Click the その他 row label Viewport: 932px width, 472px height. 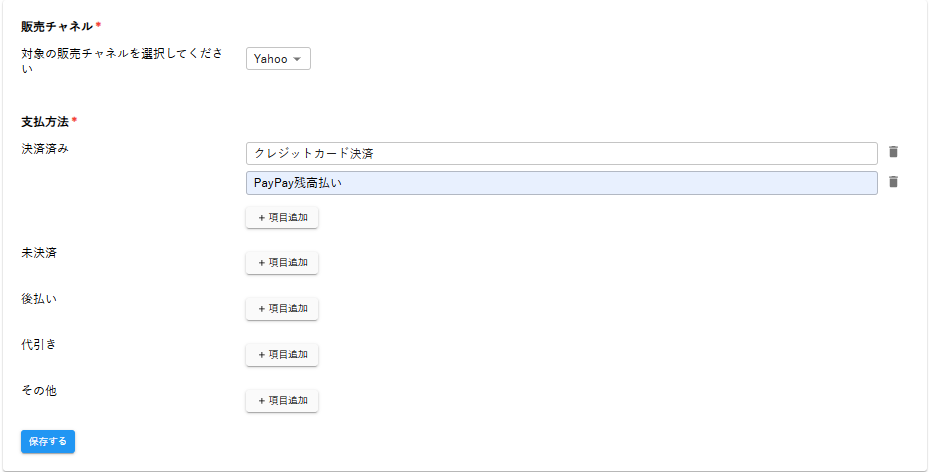[x=39, y=391]
